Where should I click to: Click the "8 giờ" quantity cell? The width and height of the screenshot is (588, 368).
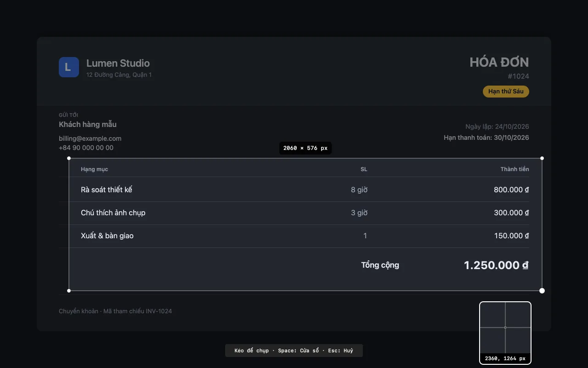(359, 190)
